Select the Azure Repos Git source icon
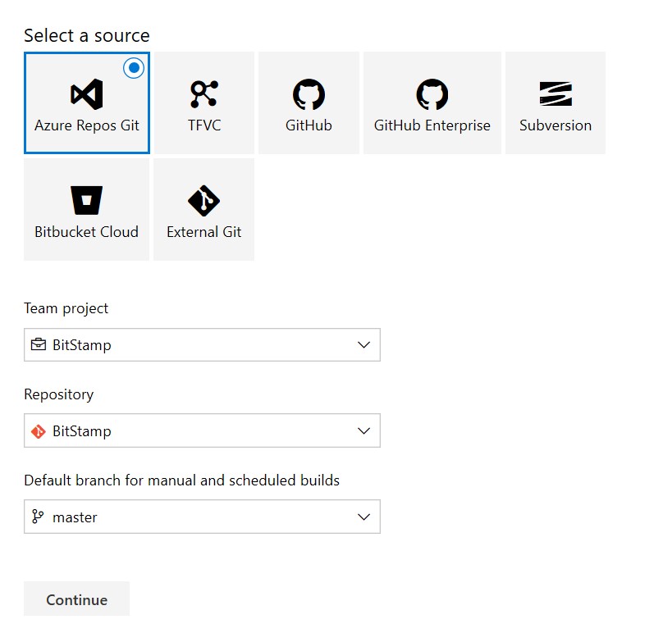 click(87, 94)
